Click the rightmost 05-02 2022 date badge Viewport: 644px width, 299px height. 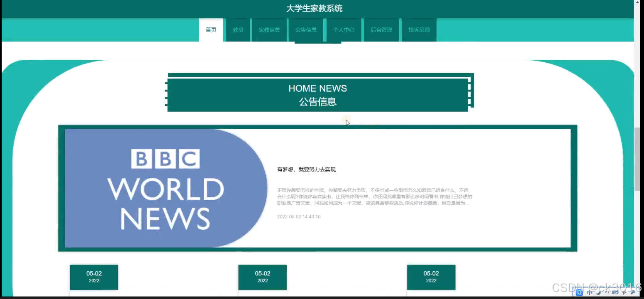[x=431, y=277]
